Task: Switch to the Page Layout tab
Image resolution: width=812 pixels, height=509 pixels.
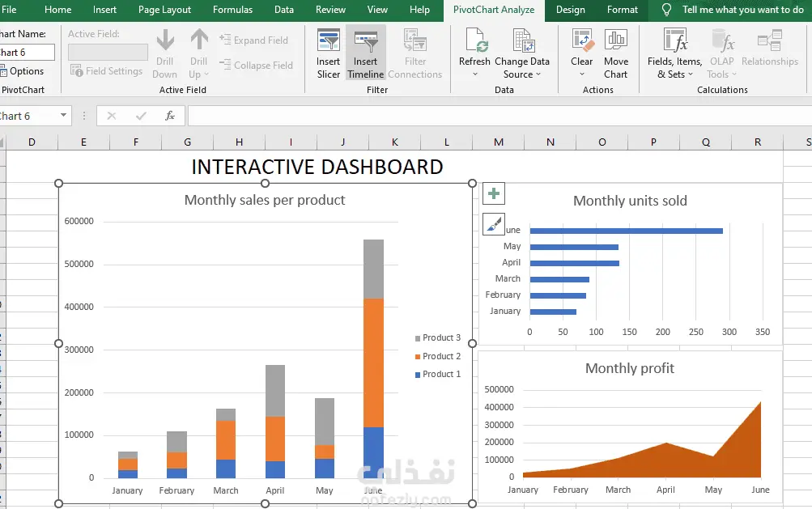Action: coord(164,10)
